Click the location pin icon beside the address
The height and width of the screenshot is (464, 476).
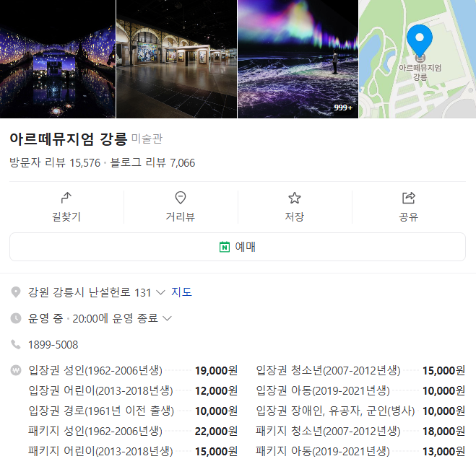(x=15, y=292)
